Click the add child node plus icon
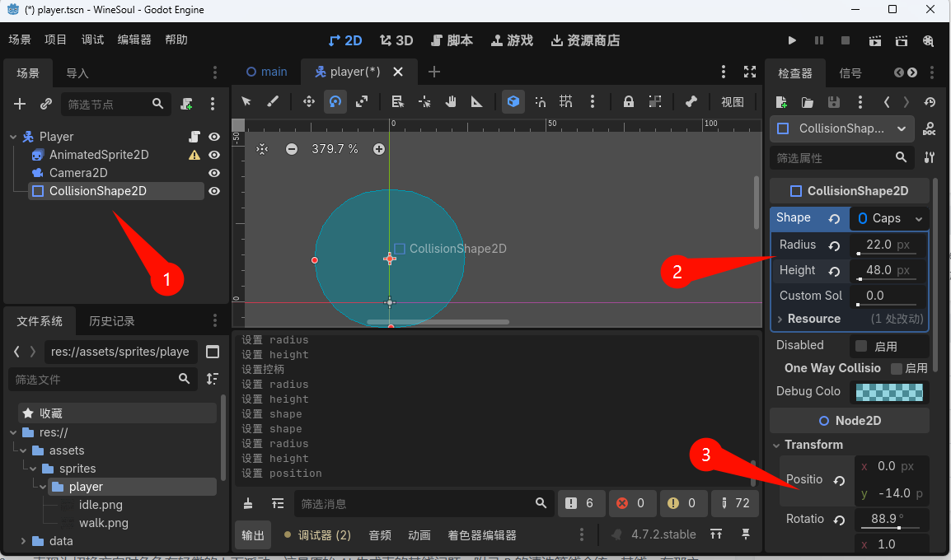951x560 pixels. (20, 105)
